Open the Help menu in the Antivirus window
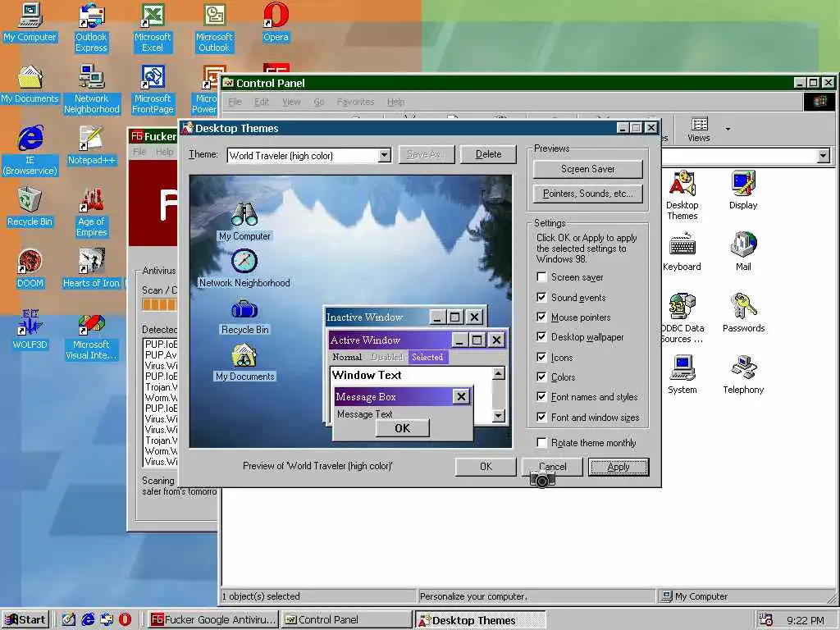Screen dimensions: 840x630 pyautogui.click(x=164, y=152)
